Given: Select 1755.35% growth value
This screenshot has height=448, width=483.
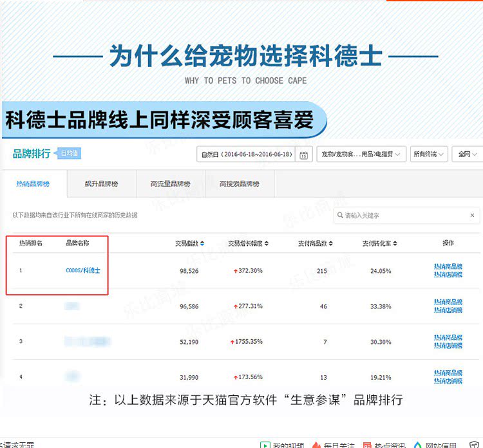Looking at the screenshot, I should click(x=249, y=341).
